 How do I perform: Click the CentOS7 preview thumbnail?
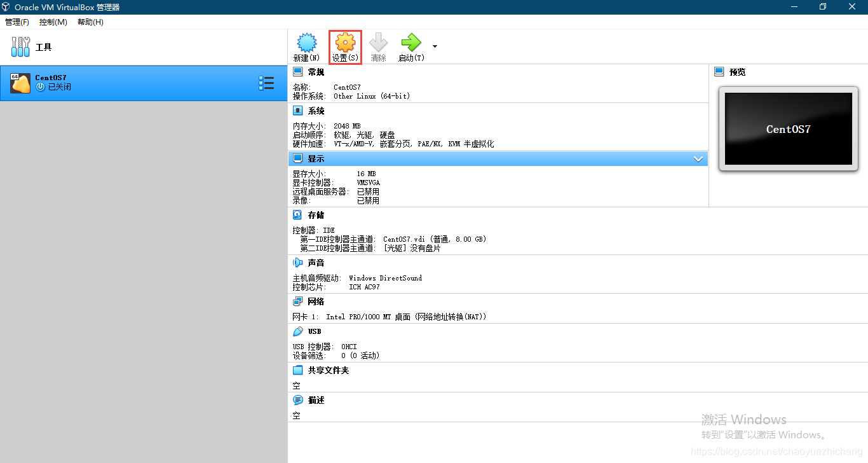point(788,129)
